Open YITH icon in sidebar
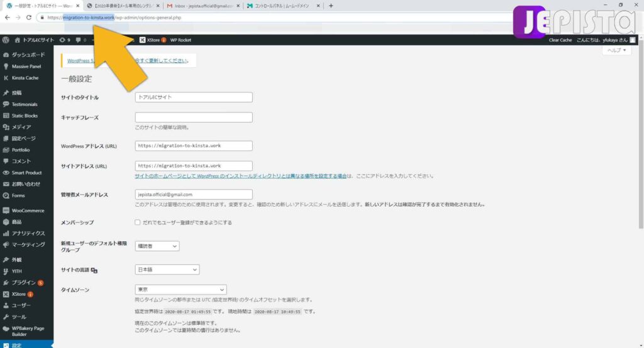The width and height of the screenshot is (644, 348). click(x=6, y=271)
